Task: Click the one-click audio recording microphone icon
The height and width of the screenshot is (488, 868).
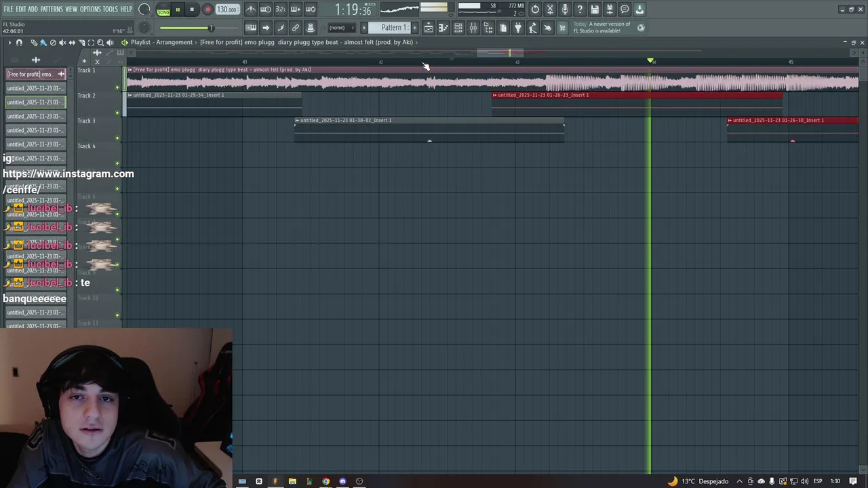Action: [565, 9]
